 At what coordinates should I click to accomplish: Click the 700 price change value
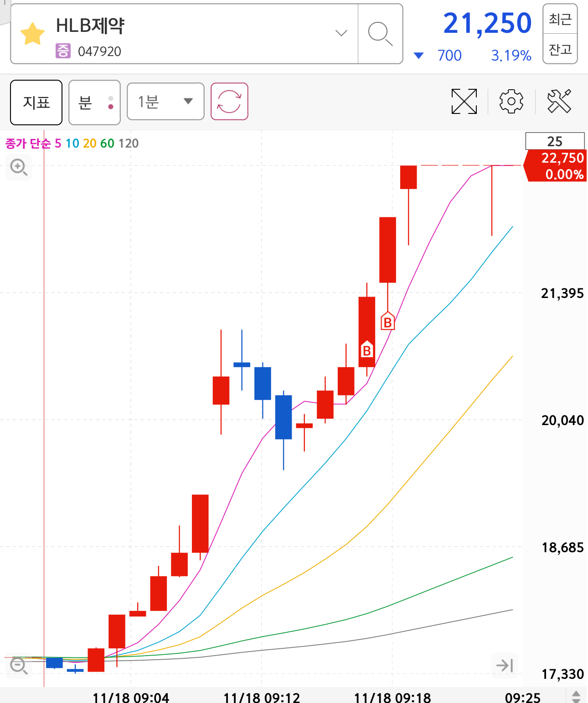click(449, 56)
